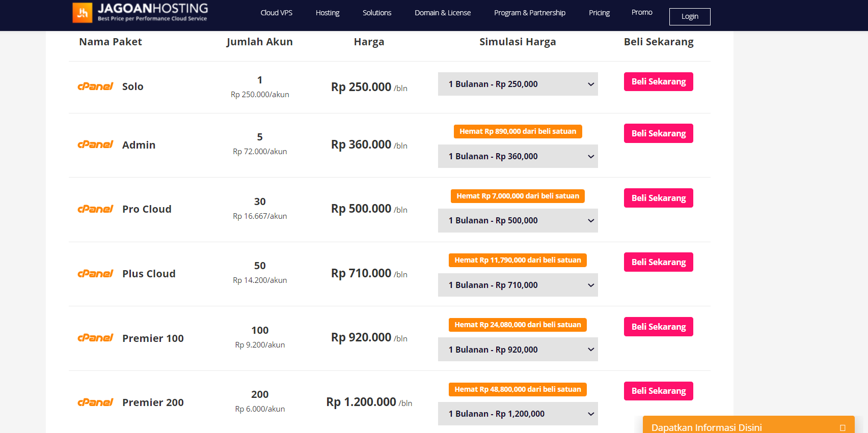Click the Rp 9.200/akun text

260,345
